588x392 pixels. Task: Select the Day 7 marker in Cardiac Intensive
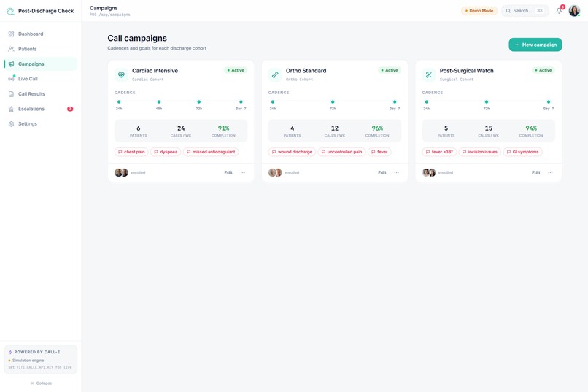pos(241,102)
